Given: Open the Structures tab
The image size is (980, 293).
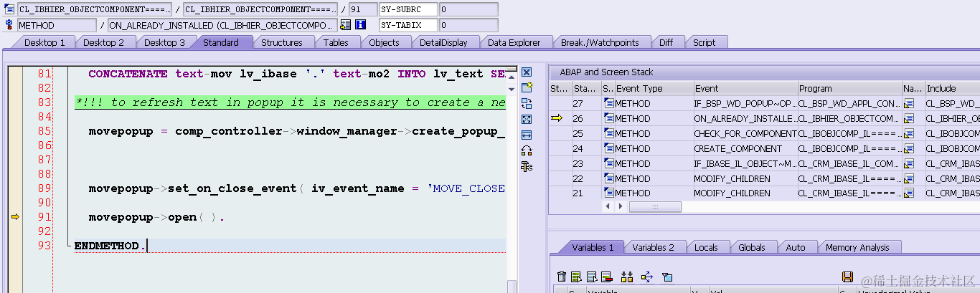Looking at the screenshot, I should pyautogui.click(x=281, y=42).
